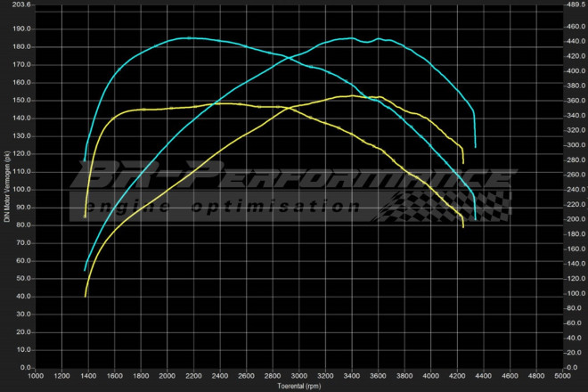588x392 pixels.
Task: Select the 0.0 left axis tick label
Action: coord(25,367)
